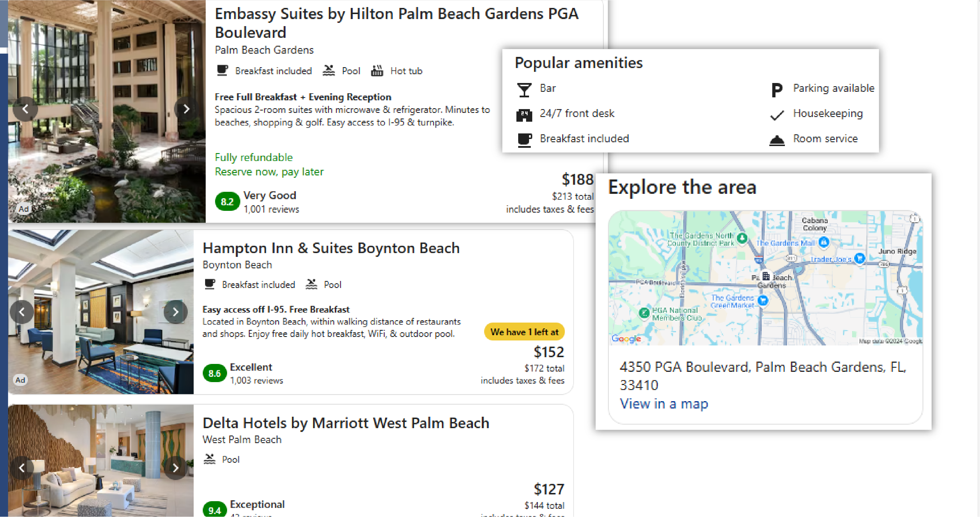The height and width of the screenshot is (517, 980).
Task: Open the View in a map link
Action: (664, 404)
